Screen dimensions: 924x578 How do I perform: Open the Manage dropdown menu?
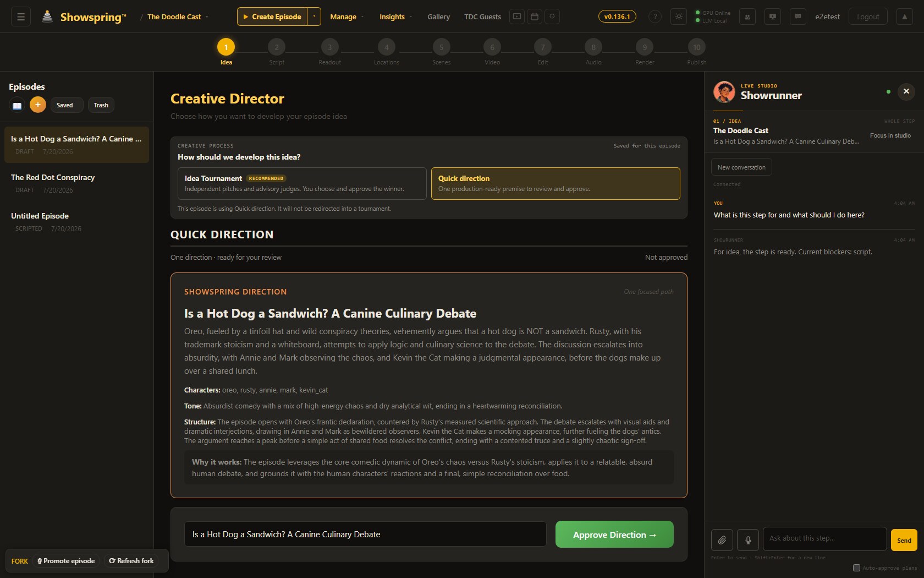click(346, 17)
